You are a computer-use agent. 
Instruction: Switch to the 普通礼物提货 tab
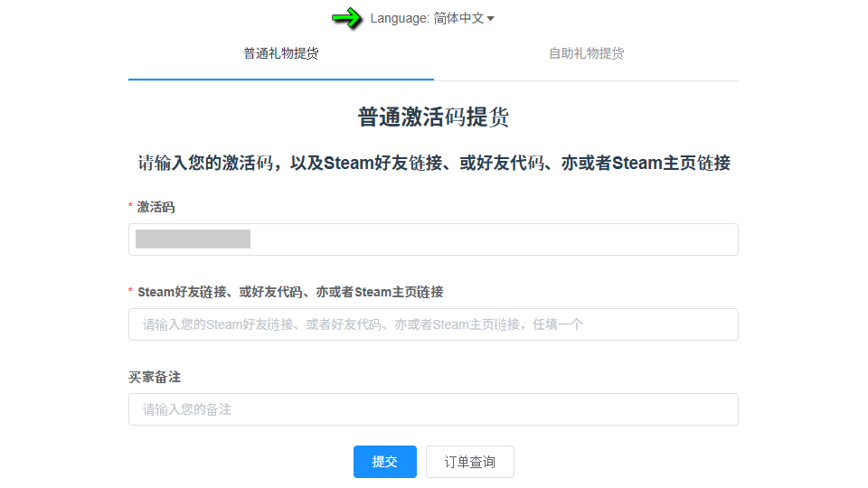(x=280, y=53)
